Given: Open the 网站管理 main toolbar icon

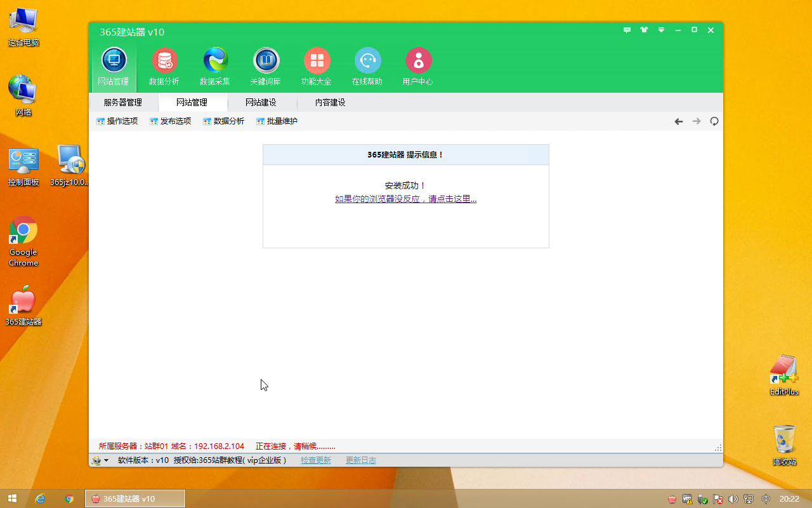Looking at the screenshot, I should coord(114,67).
